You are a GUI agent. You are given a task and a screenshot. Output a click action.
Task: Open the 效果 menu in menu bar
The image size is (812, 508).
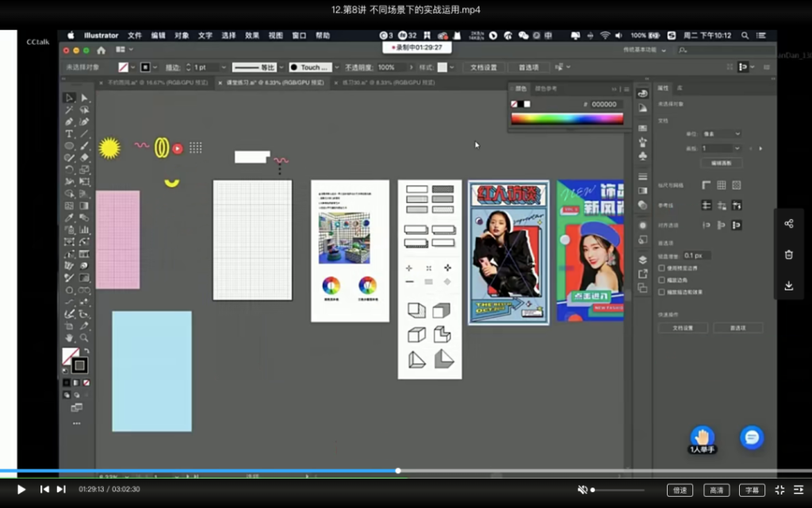click(252, 36)
